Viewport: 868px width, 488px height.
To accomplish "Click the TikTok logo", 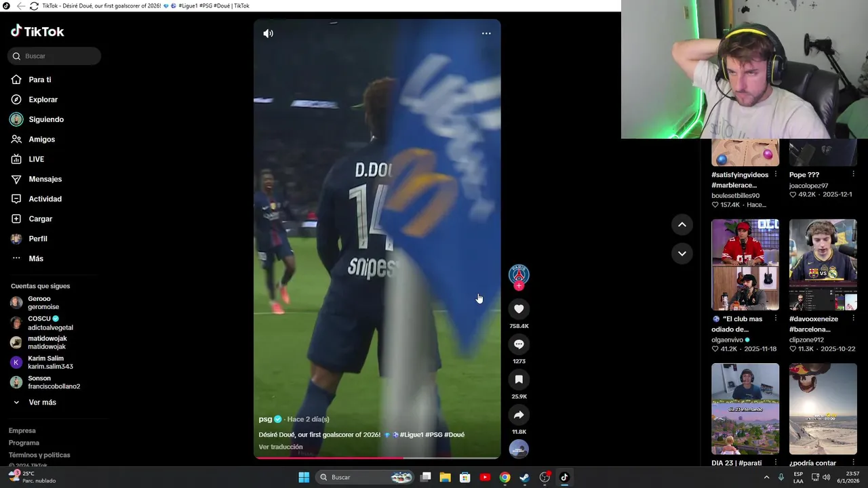I will [37, 31].
